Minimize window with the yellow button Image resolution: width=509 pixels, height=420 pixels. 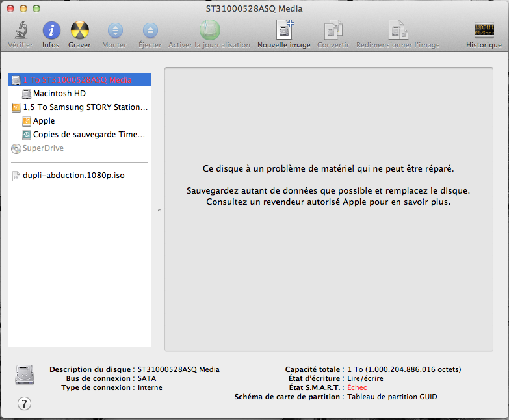(x=23, y=8)
